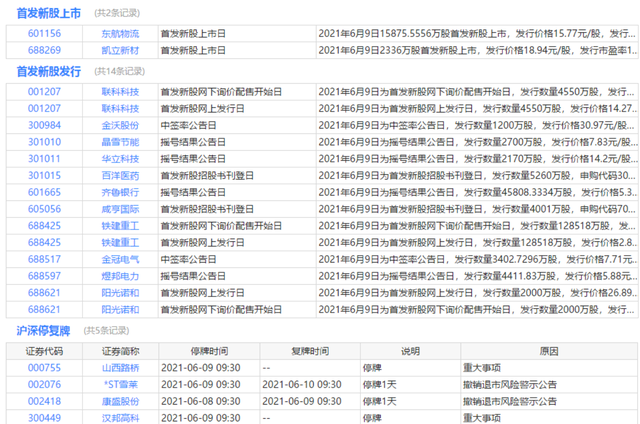This screenshot has width=640, height=424.
Task: Open stock code 601156
Action: click(x=44, y=33)
